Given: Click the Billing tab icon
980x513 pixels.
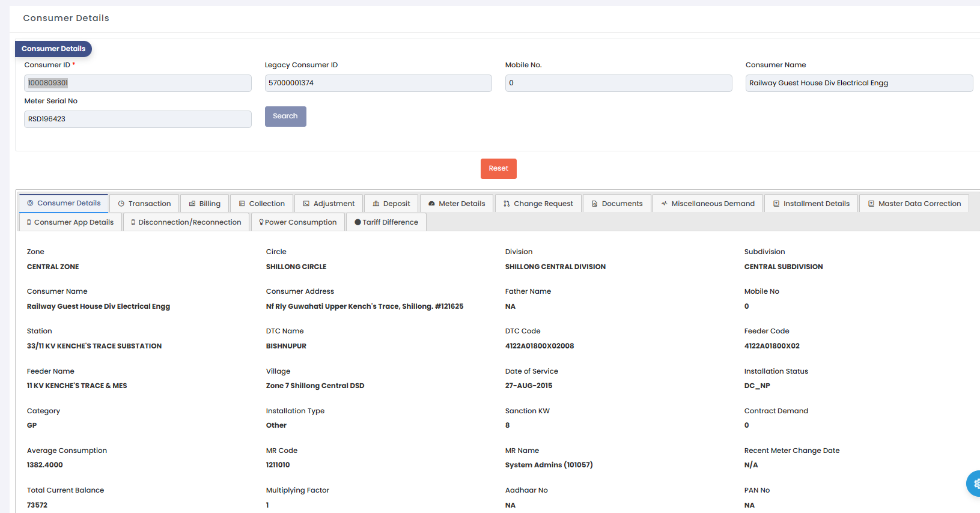Looking at the screenshot, I should tap(192, 204).
